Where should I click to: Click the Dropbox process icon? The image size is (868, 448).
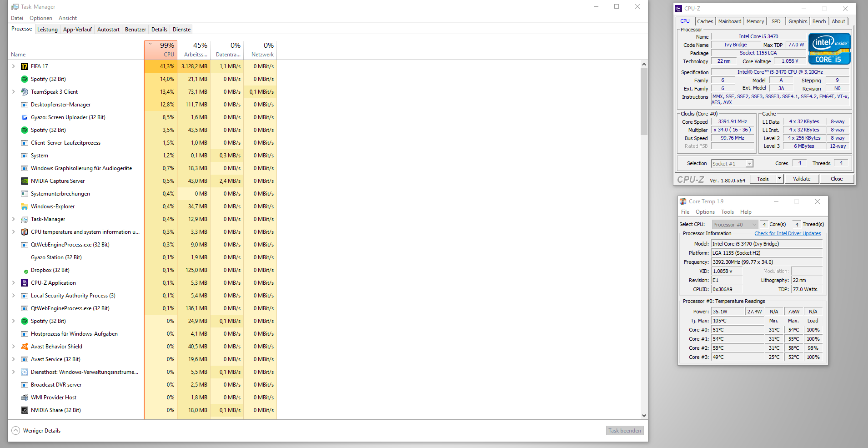[26, 271]
